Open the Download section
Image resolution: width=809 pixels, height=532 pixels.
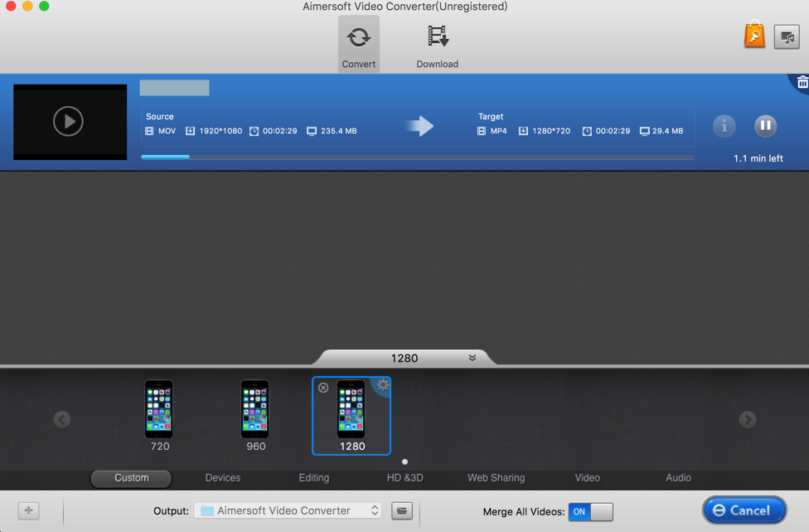pos(437,46)
